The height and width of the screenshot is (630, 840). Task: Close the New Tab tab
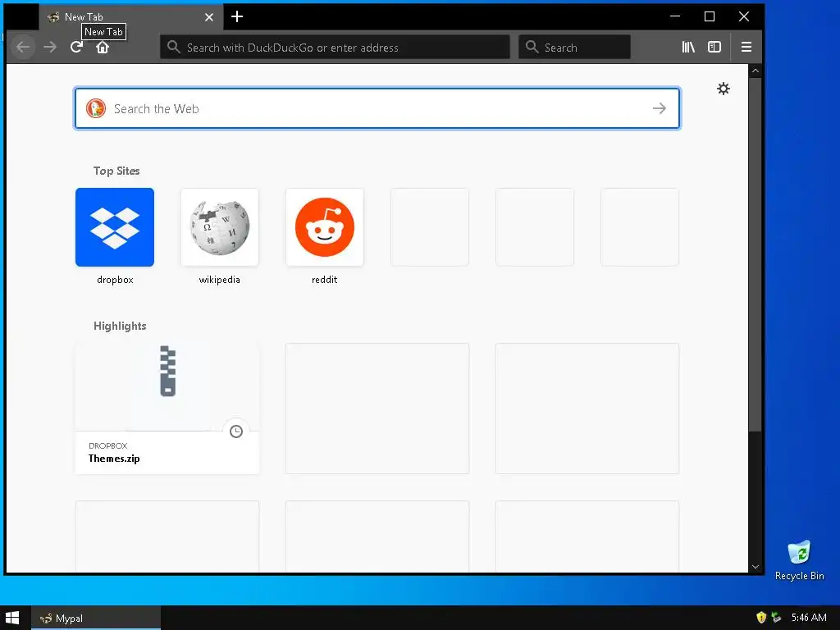click(209, 17)
